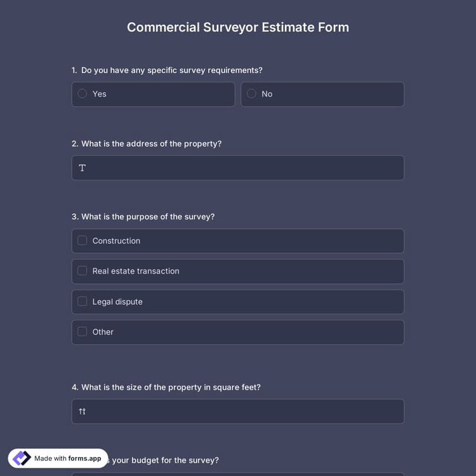Check the Construction checkbox
This screenshot has width=476, height=476.
coord(83,241)
